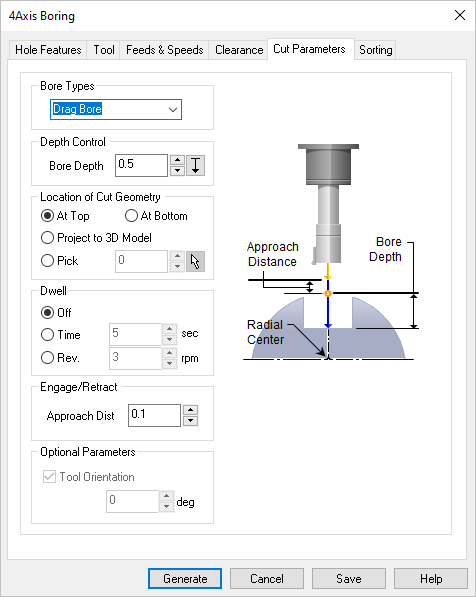The width and height of the screenshot is (476, 597).
Task: Switch to the Hole Features tab
Action: 48,50
